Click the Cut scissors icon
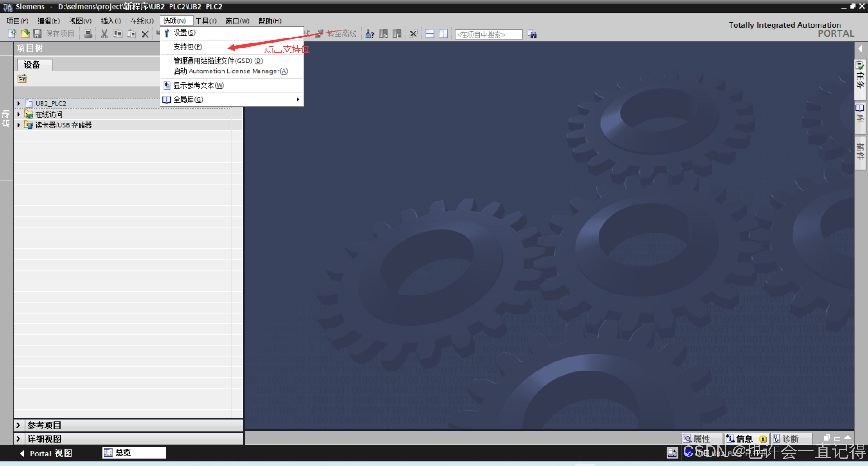The width and height of the screenshot is (868, 466). [x=104, y=34]
